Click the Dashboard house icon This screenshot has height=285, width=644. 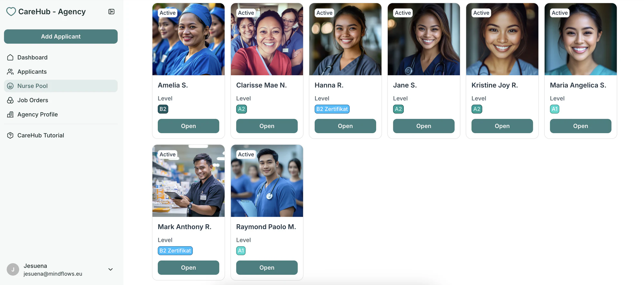point(10,57)
